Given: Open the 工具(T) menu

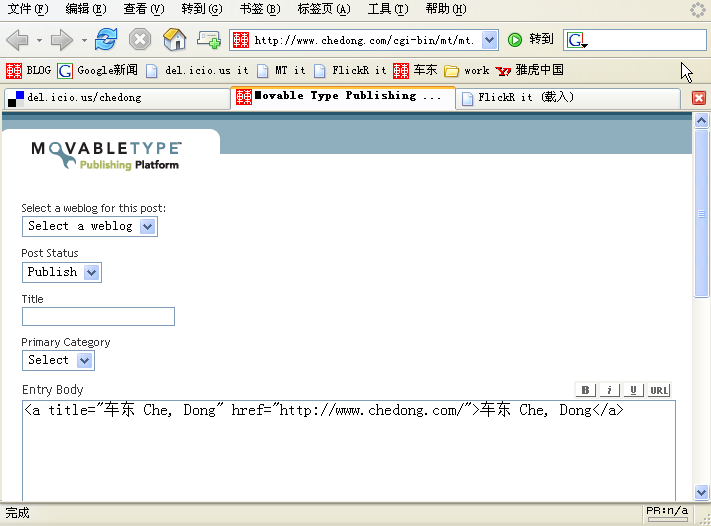Looking at the screenshot, I should [x=388, y=9].
